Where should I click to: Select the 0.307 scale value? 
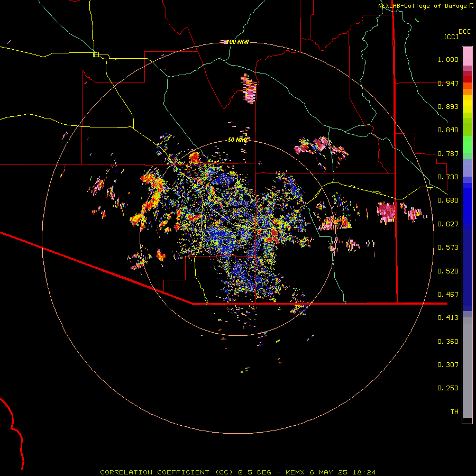coord(448,365)
